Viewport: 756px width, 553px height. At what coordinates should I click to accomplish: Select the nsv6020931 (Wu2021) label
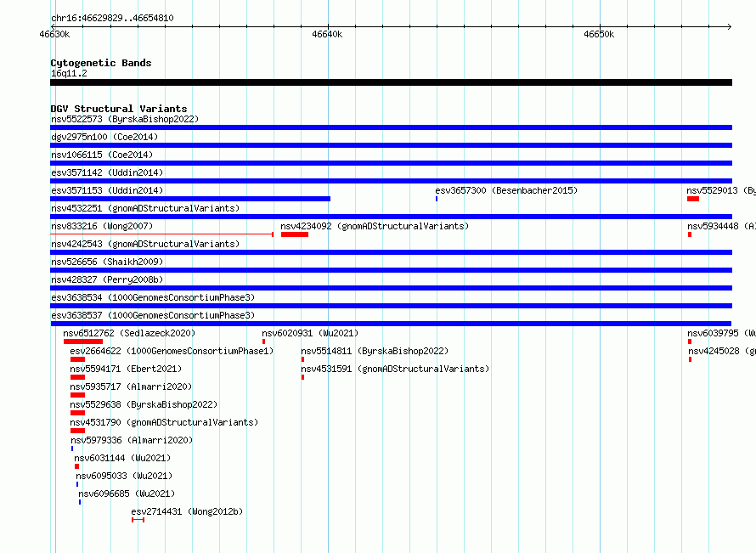point(310,333)
